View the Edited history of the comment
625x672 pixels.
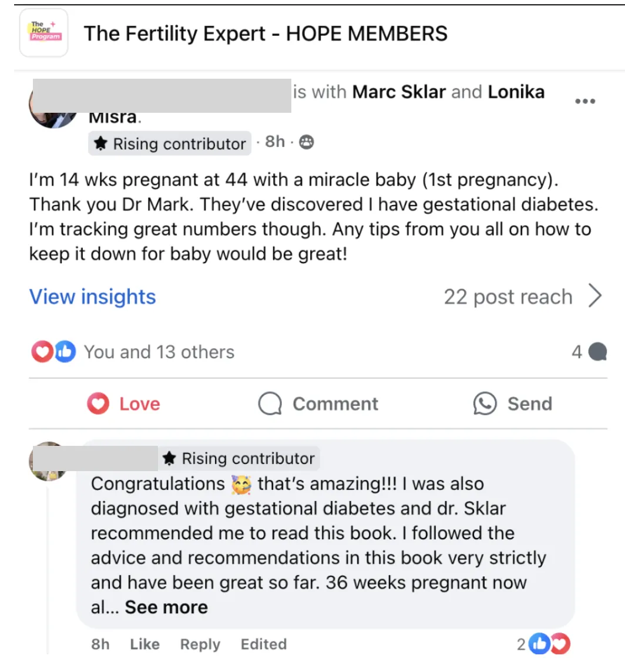tap(264, 644)
